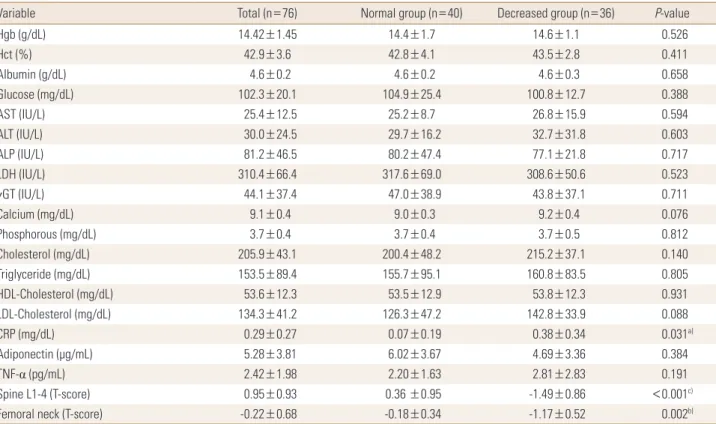Click total value '153.5±89.4'
The height and width of the screenshot is (424, 716).
[268, 274]
